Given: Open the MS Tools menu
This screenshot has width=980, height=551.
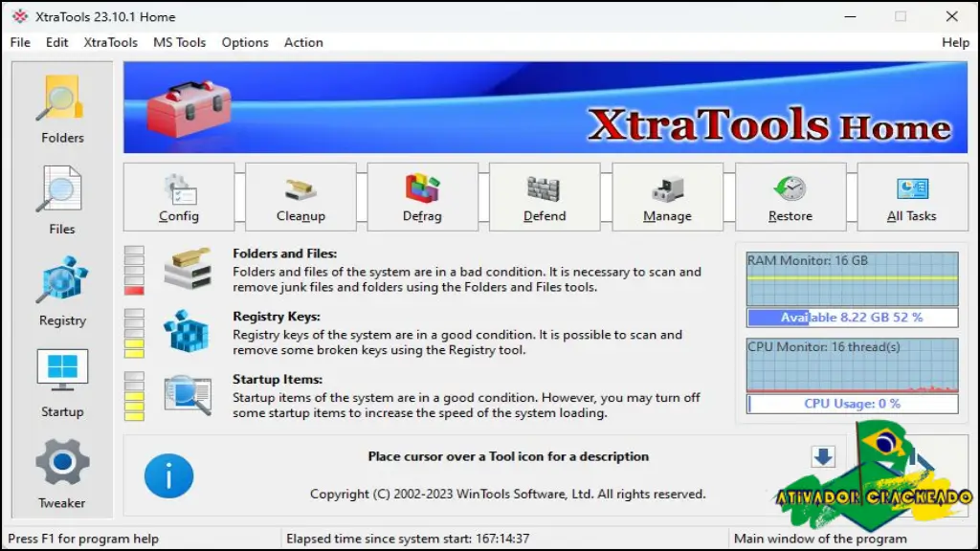Looking at the screenshot, I should (x=179, y=42).
